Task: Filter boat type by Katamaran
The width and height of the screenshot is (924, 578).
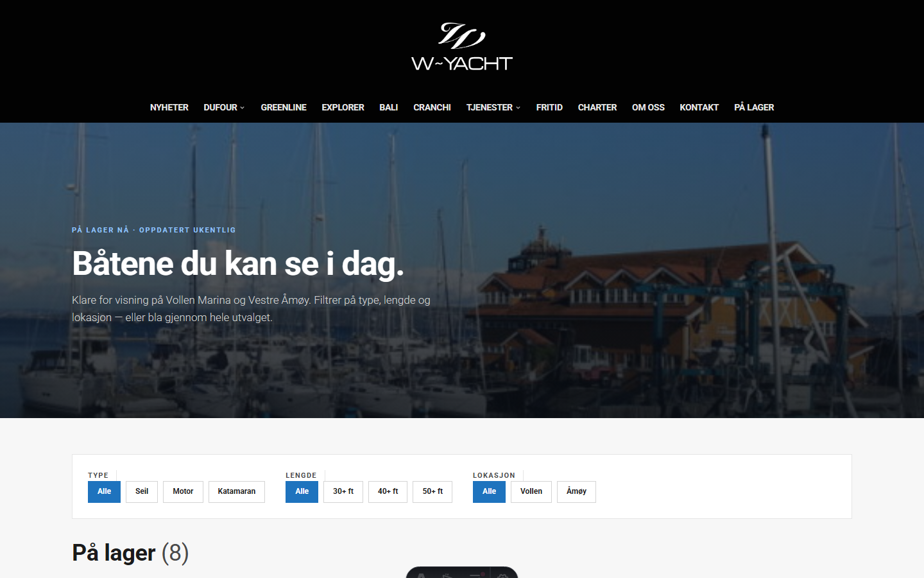Action: coord(237,492)
